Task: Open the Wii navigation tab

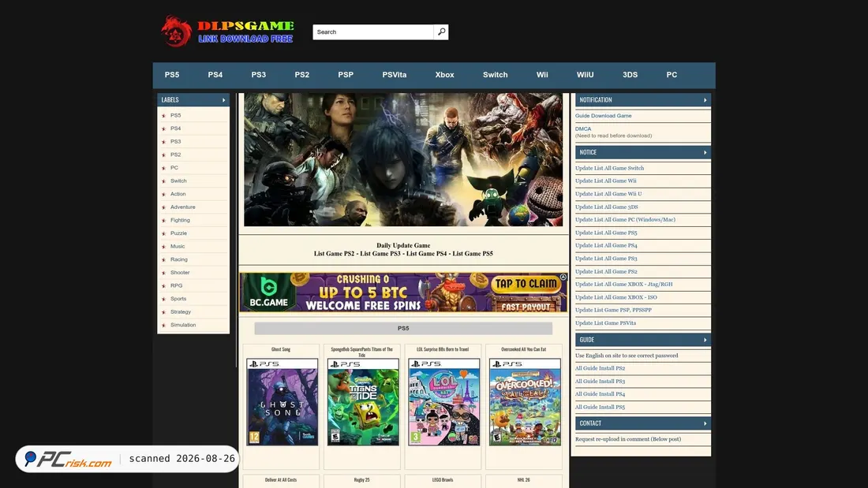Action: pyautogui.click(x=542, y=75)
